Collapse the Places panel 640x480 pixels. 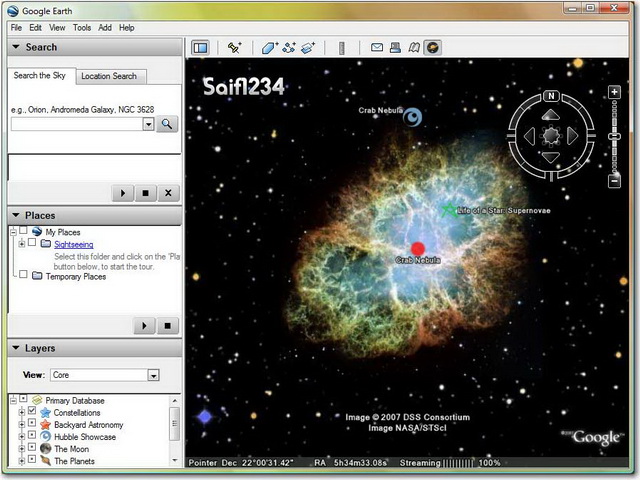tap(16, 215)
